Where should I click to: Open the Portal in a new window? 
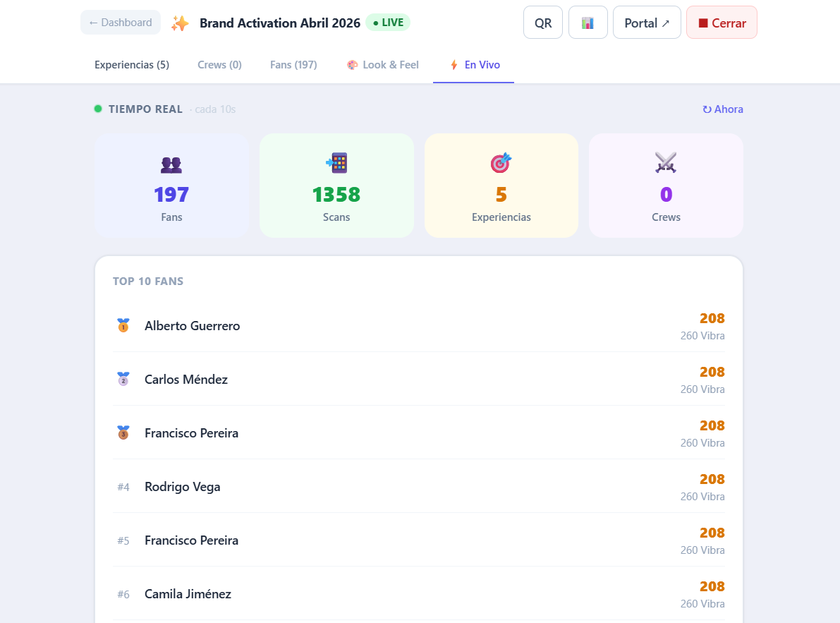pyautogui.click(x=647, y=23)
